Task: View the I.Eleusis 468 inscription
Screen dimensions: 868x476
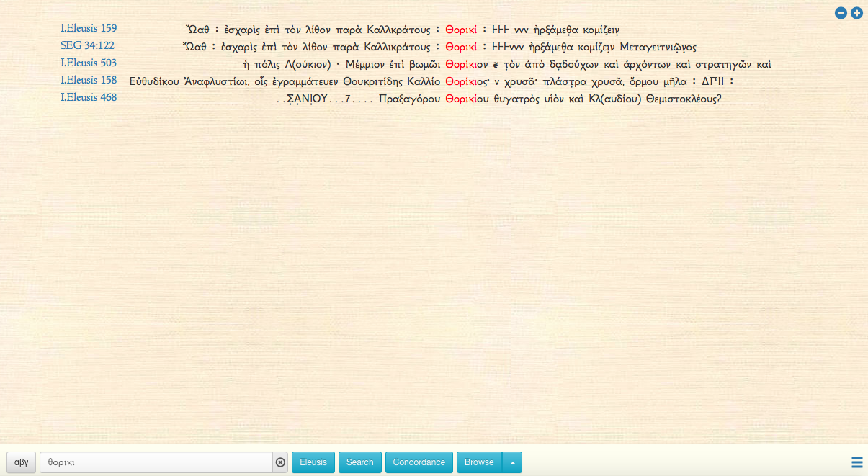Action: pos(89,98)
